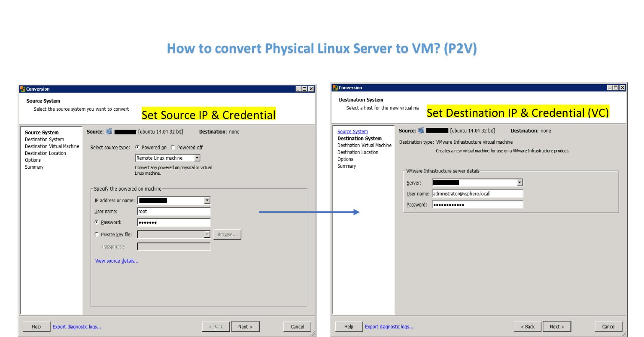The width and height of the screenshot is (644, 337).
Task: Click the root User name field
Action: pos(174,212)
